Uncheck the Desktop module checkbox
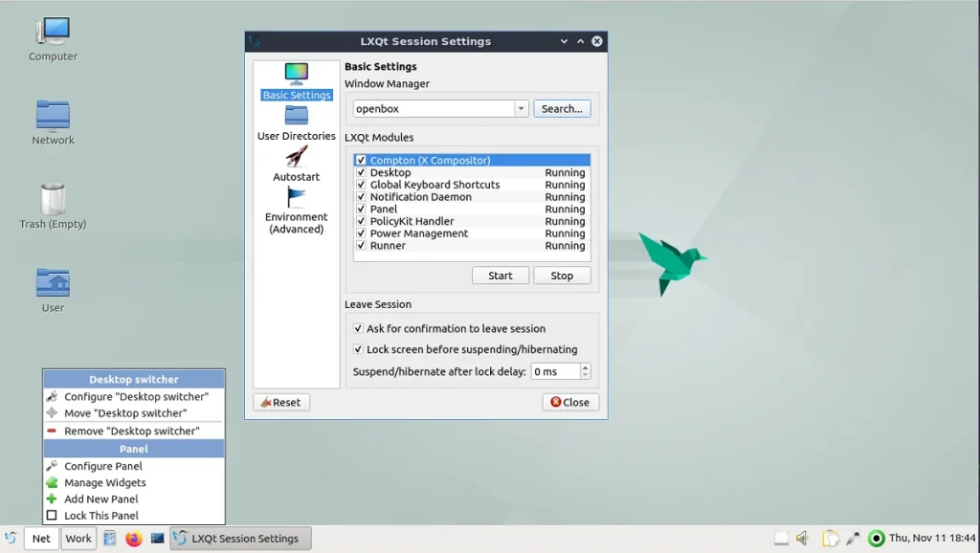The image size is (980, 553). click(x=361, y=172)
